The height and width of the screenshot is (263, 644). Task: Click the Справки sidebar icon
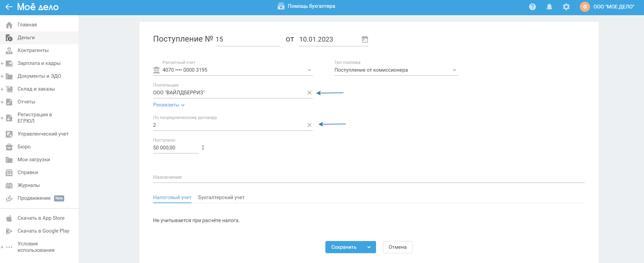point(9,172)
